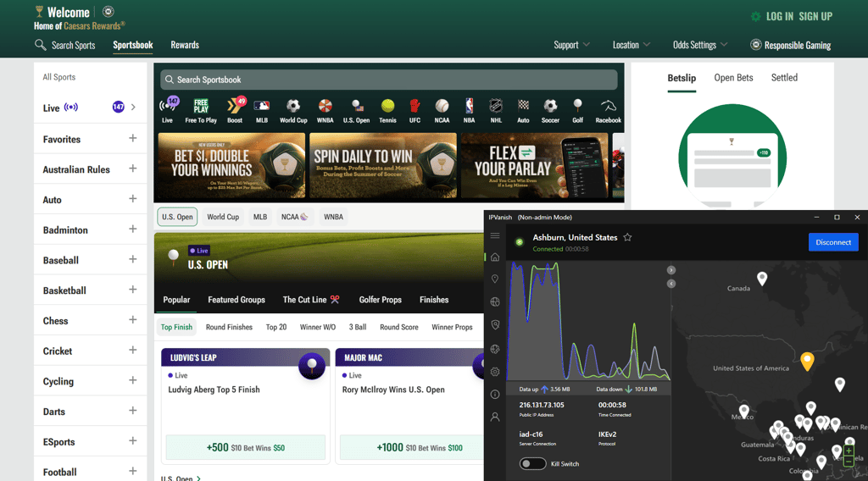Bet +500 on Ludvig Aberg Top 5
Viewport: 868px width, 481px height.
(x=245, y=447)
